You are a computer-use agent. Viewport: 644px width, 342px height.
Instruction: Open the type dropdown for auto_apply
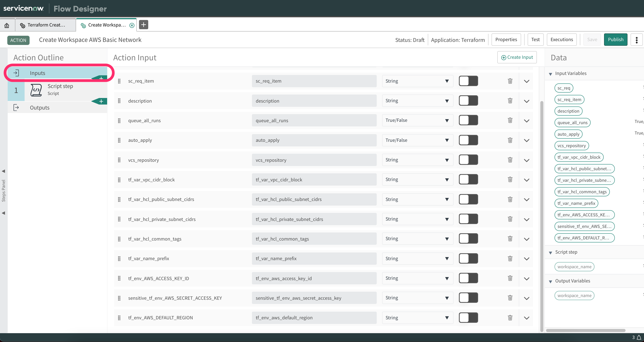(417, 140)
